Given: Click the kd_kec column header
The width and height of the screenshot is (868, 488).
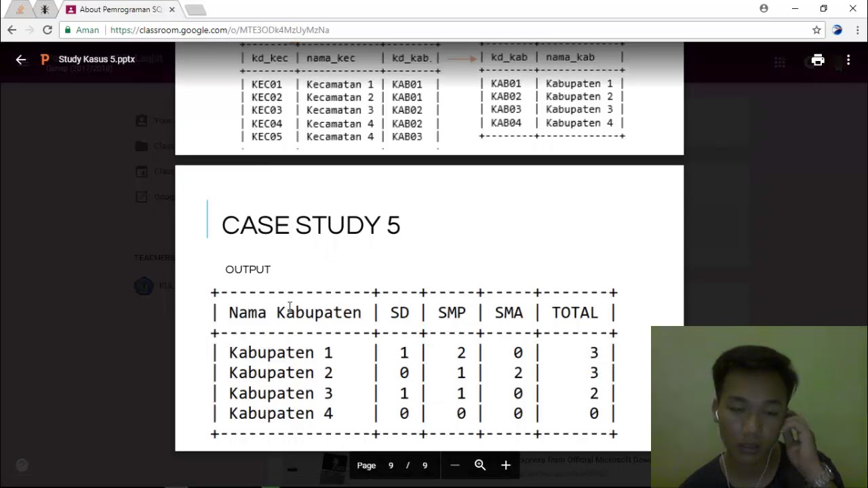Looking at the screenshot, I should (270, 58).
